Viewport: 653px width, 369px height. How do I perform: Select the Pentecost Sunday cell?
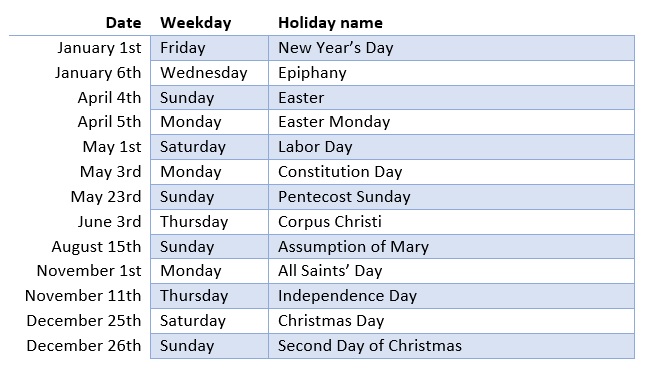(x=451, y=197)
